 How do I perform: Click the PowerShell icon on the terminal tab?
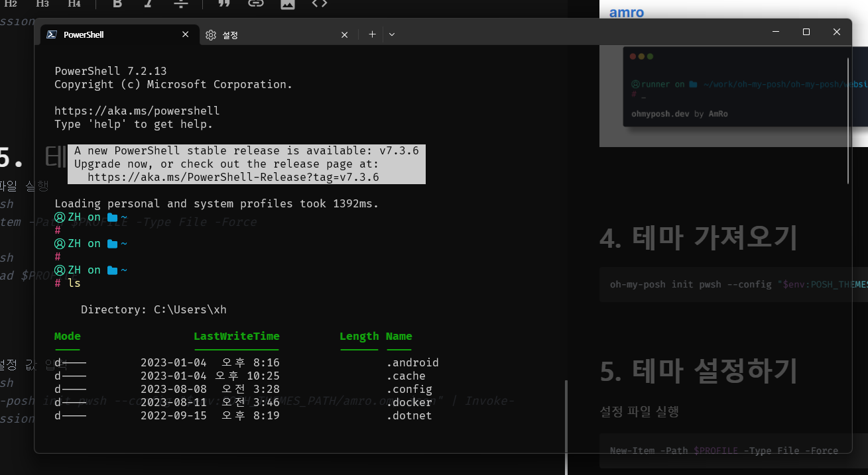tap(51, 34)
